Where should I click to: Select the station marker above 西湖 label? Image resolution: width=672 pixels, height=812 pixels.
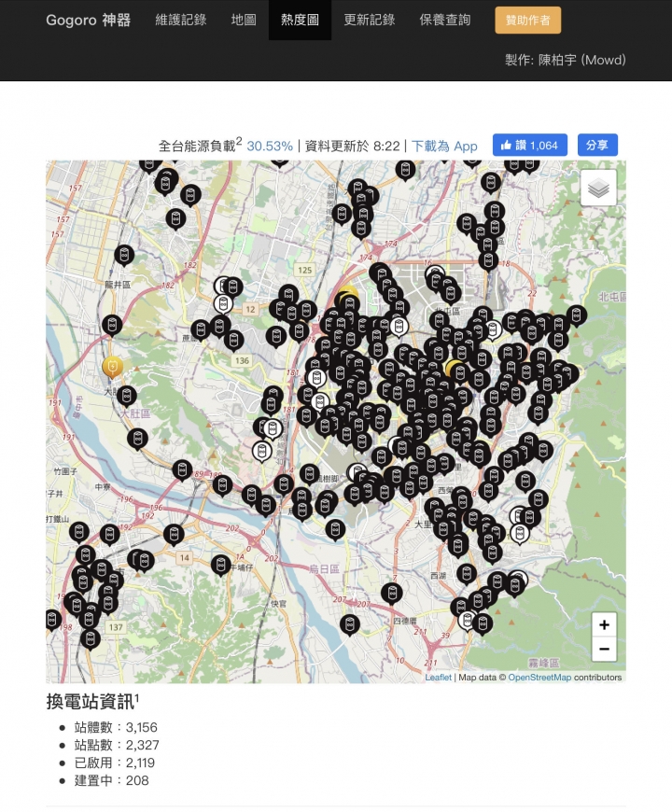pos(467,574)
